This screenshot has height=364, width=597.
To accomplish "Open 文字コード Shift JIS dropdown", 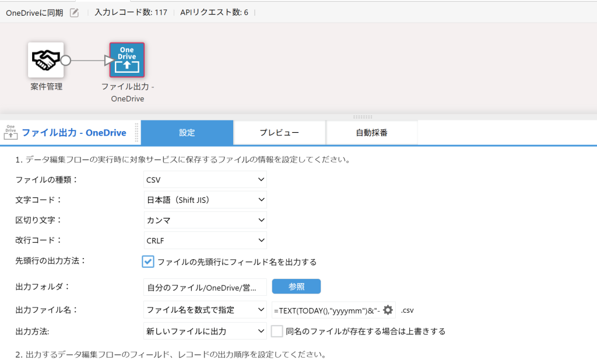I will (205, 200).
